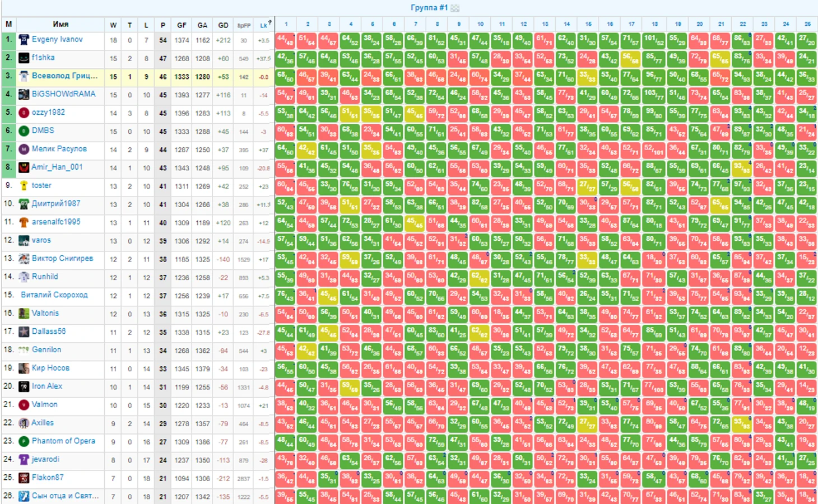Open Phantom of Opera's profile link
The height and width of the screenshot is (504, 818).
click(63, 441)
